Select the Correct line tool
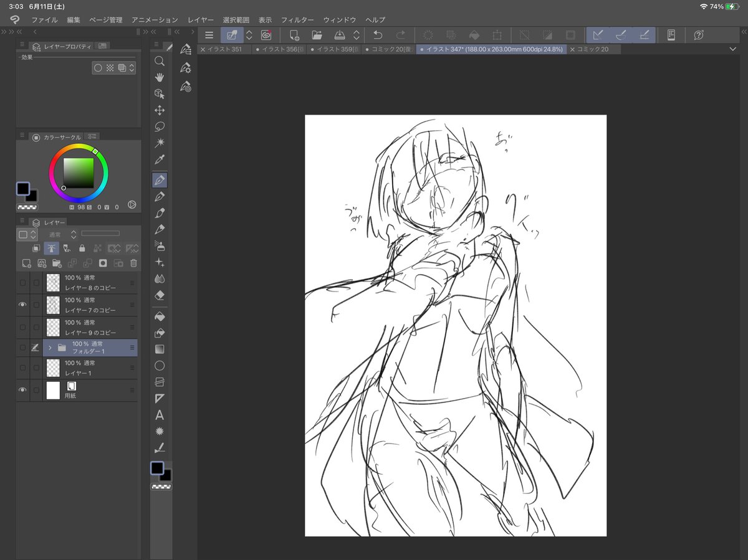The width and height of the screenshot is (748, 560). point(160,447)
